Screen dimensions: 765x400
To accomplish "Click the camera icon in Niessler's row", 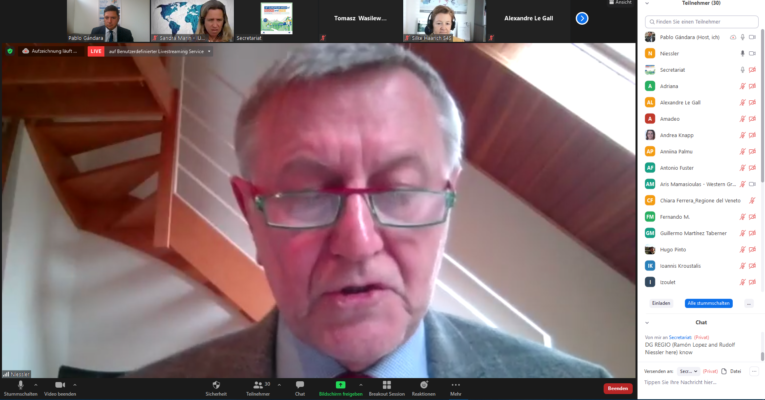I will [x=752, y=53].
